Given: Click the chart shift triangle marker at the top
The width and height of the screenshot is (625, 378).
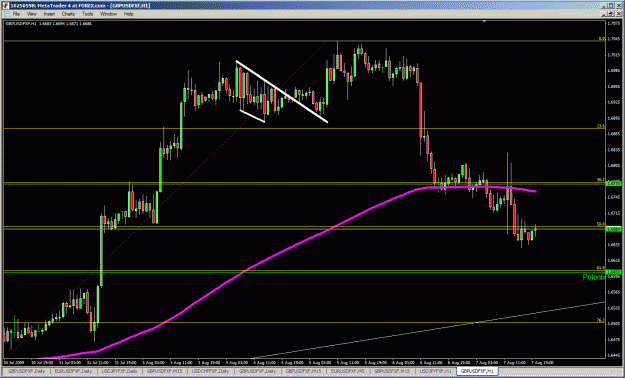Looking at the screenshot, I should coord(484,21).
